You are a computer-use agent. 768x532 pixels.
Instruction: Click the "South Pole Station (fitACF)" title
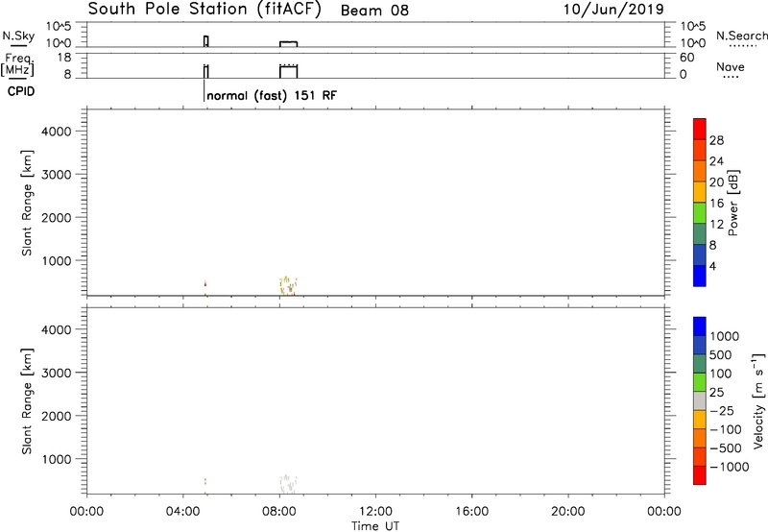[204, 10]
